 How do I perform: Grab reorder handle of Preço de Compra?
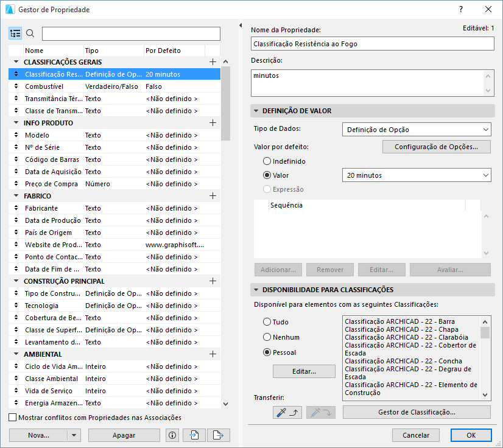coord(16,184)
